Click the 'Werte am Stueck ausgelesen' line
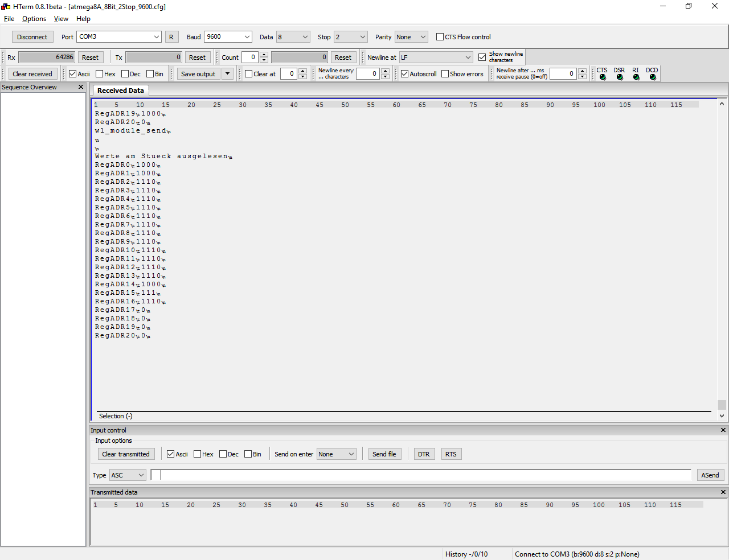 point(162,156)
